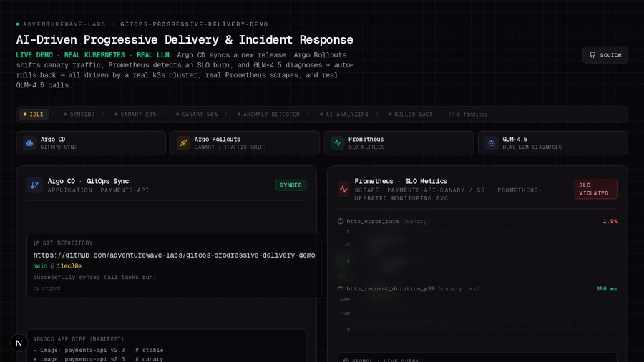Click the ADVENTUREWAVE-LABS breadcrumb
The width and height of the screenshot is (644, 362).
click(64, 24)
